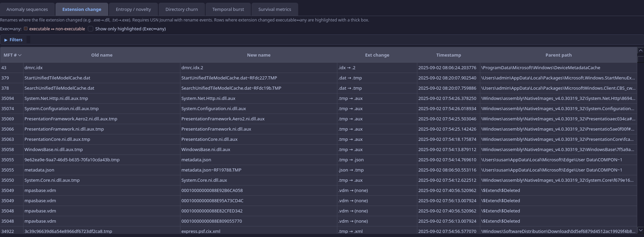
Task: Open the Entropy / novelty tab
Action: click(133, 10)
